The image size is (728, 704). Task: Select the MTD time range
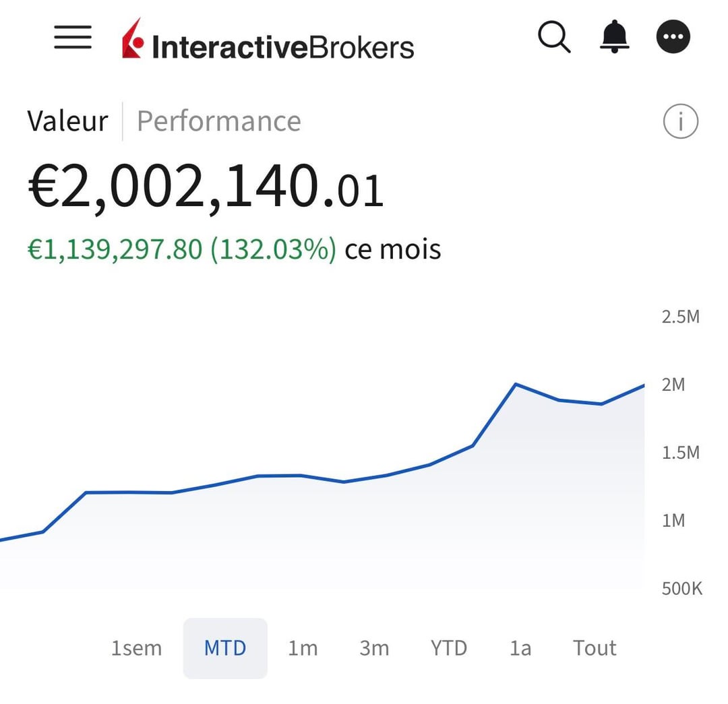pyautogui.click(x=225, y=648)
